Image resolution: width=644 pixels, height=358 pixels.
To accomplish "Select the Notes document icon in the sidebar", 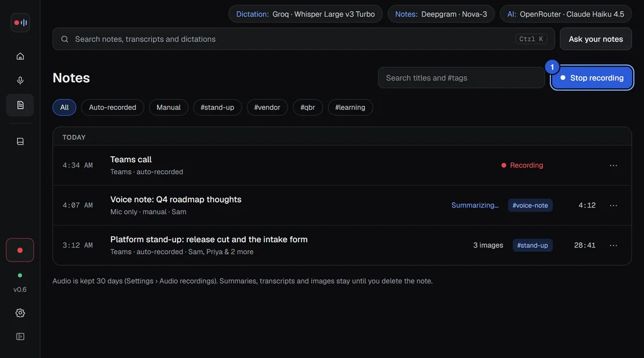I will [20, 105].
